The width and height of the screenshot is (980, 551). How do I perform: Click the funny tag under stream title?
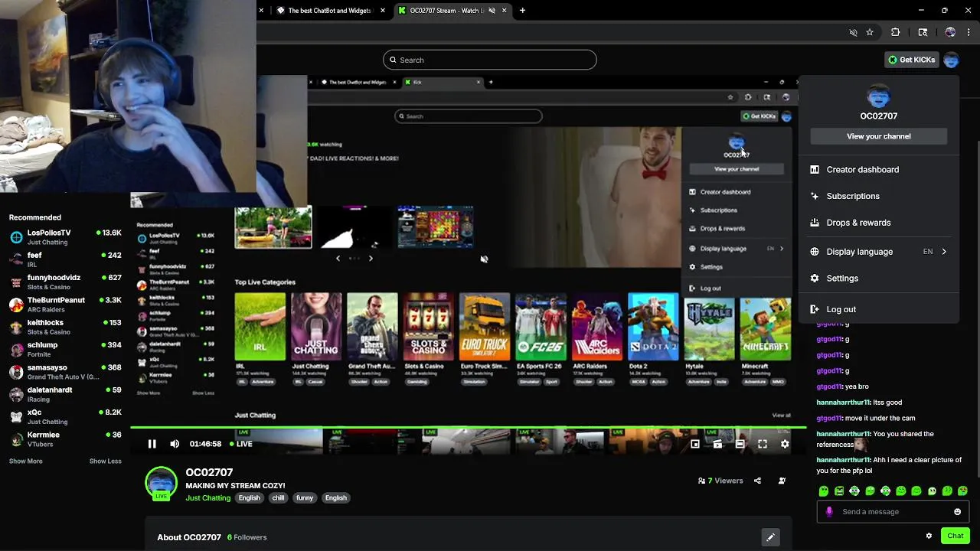(305, 498)
